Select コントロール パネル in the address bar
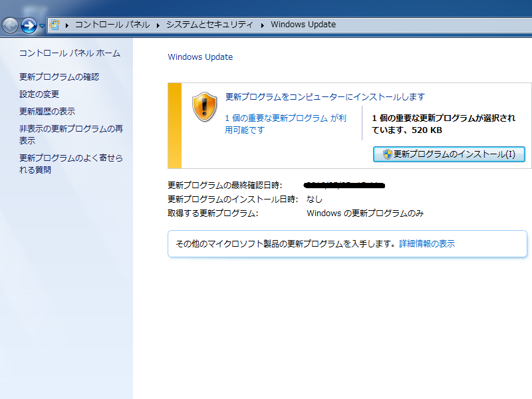The height and width of the screenshot is (399, 532). point(112,25)
